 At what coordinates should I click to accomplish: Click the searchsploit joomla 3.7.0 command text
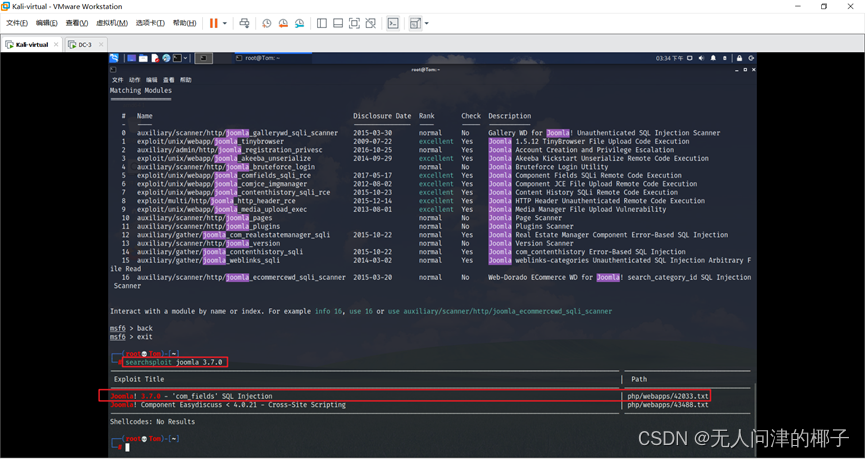(174, 362)
